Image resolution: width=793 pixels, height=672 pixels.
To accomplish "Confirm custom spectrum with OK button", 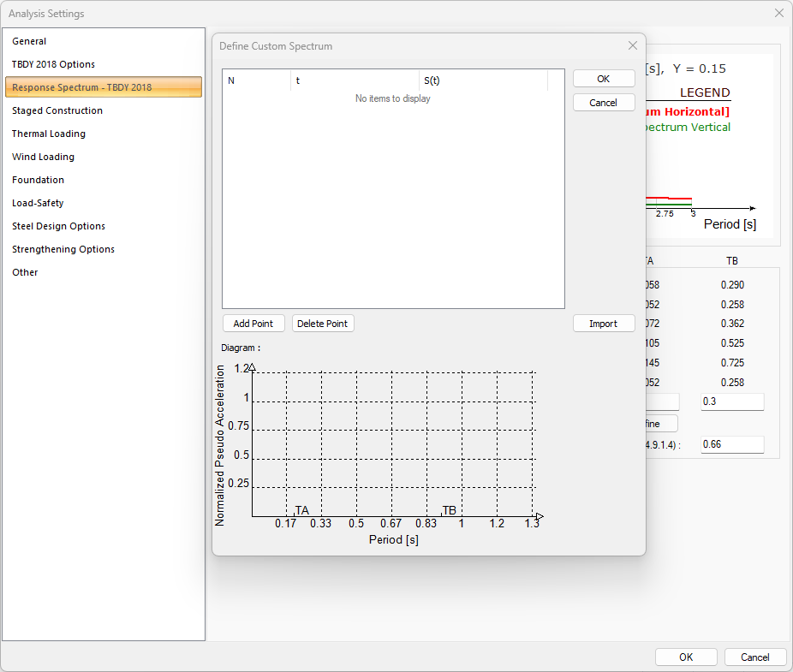I will pos(604,79).
